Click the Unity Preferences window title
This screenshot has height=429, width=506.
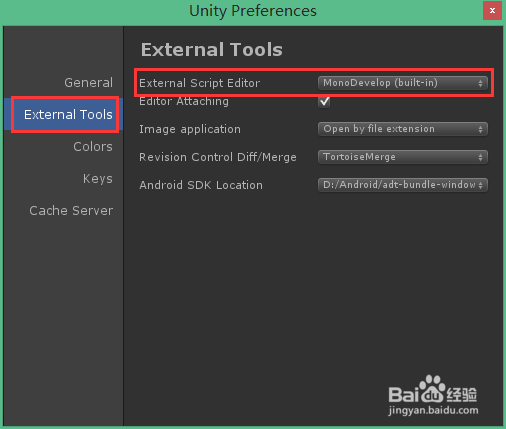[x=253, y=11]
